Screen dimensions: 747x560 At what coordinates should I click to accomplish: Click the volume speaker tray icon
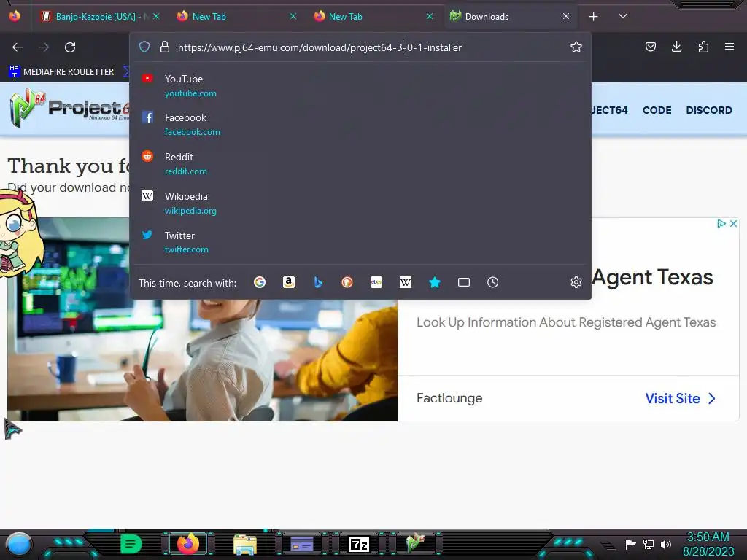pyautogui.click(x=666, y=544)
